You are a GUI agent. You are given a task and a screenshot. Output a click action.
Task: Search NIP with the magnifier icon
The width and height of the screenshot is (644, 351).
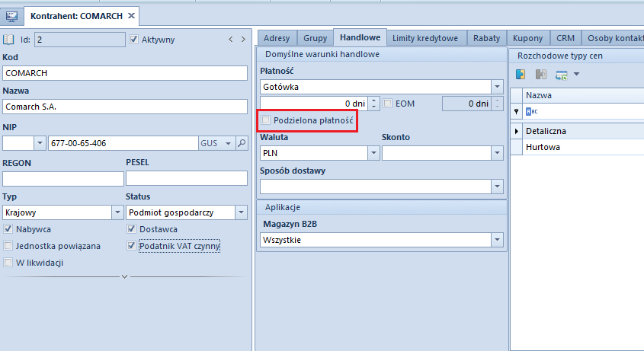coord(242,143)
